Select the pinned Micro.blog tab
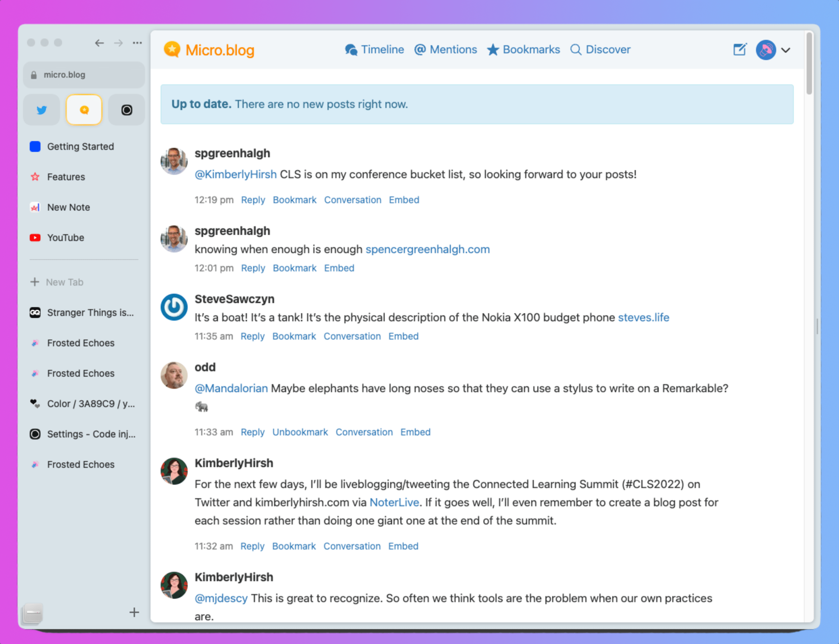Viewport: 839px width, 644px height. tap(84, 110)
